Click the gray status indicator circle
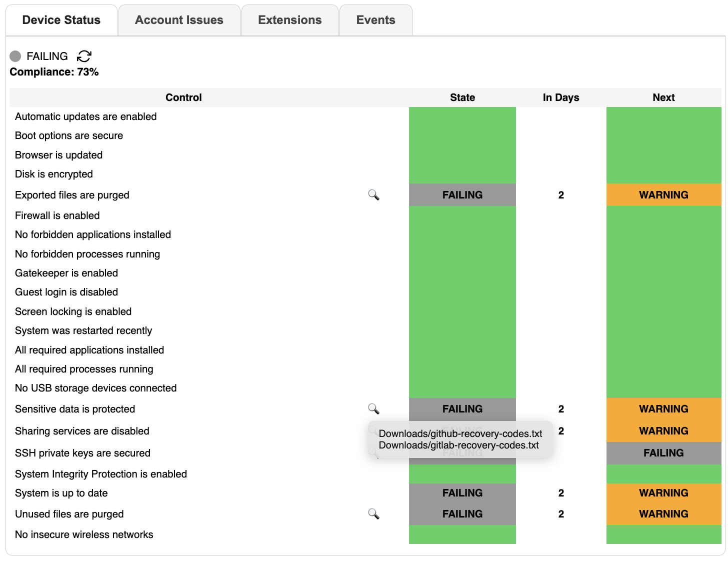728x561 pixels. coord(15,56)
